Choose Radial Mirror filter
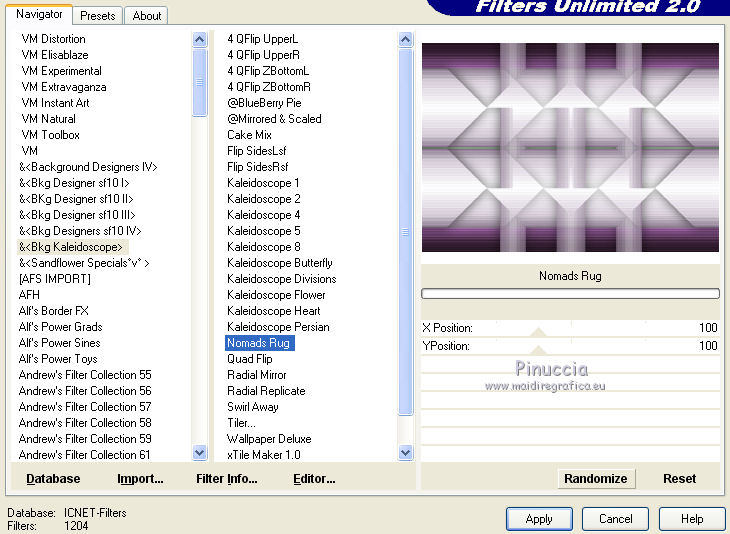This screenshot has width=730, height=534. [x=257, y=375]
